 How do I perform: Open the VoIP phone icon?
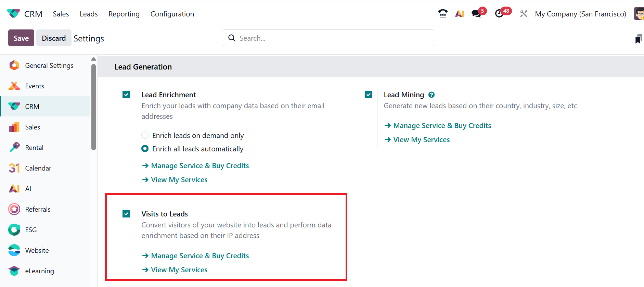[x=443, y=14]
